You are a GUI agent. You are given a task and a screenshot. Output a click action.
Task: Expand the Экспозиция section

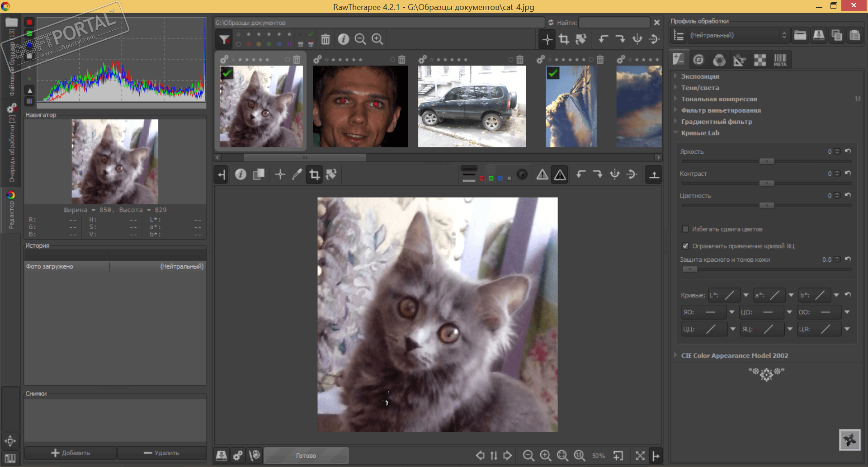coord(700,76)
